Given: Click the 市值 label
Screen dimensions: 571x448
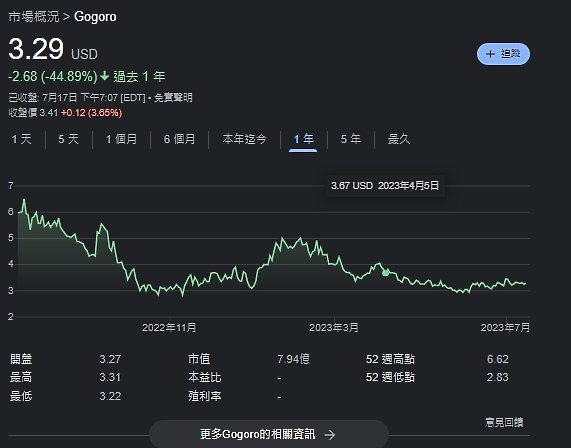Looking at the screenshot, I should tap(199, 359).
